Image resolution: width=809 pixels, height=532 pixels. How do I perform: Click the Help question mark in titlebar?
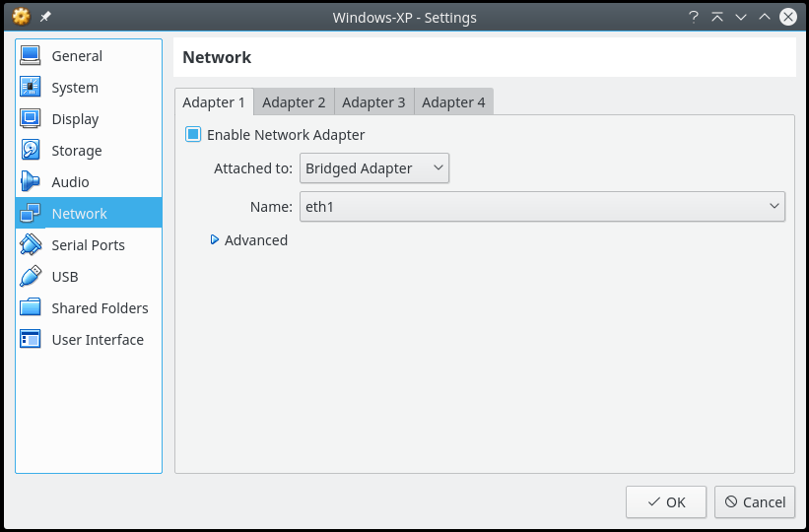[x=694, y=17]
